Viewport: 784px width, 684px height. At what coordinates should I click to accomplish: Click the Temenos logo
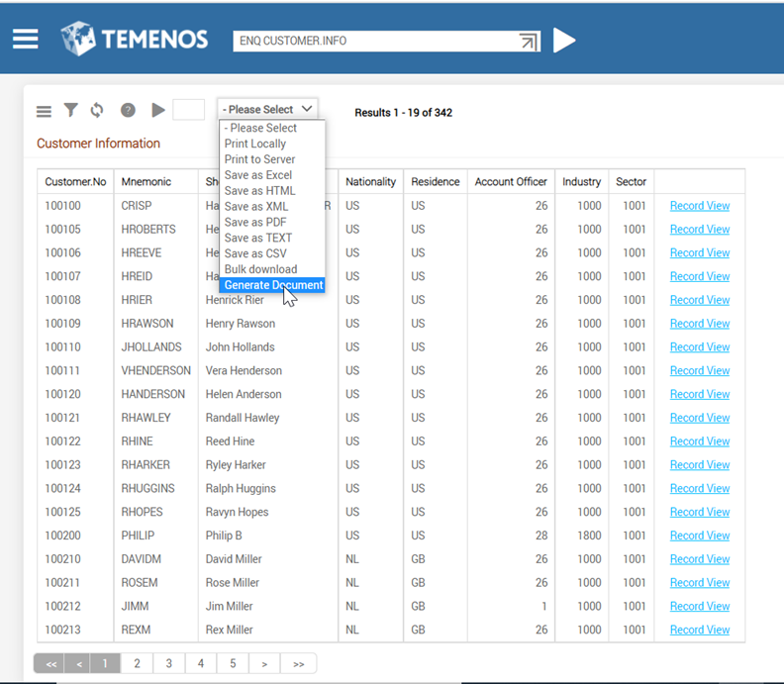point(135,40)
